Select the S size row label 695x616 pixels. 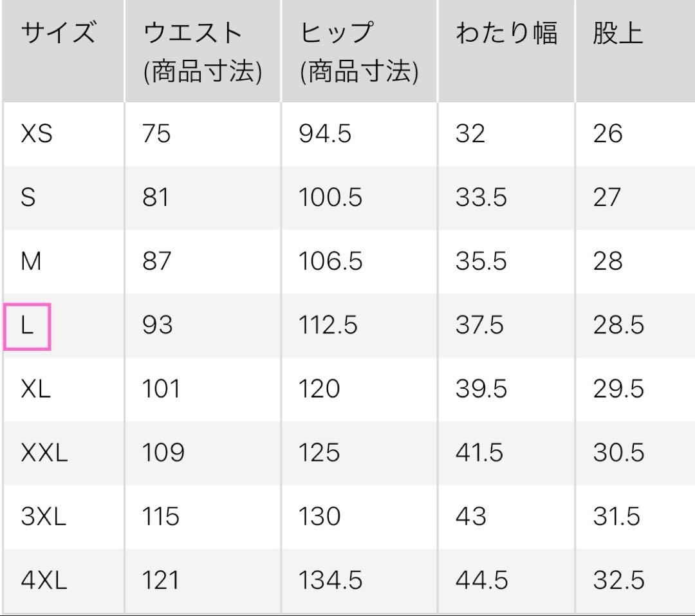(28, 198)
